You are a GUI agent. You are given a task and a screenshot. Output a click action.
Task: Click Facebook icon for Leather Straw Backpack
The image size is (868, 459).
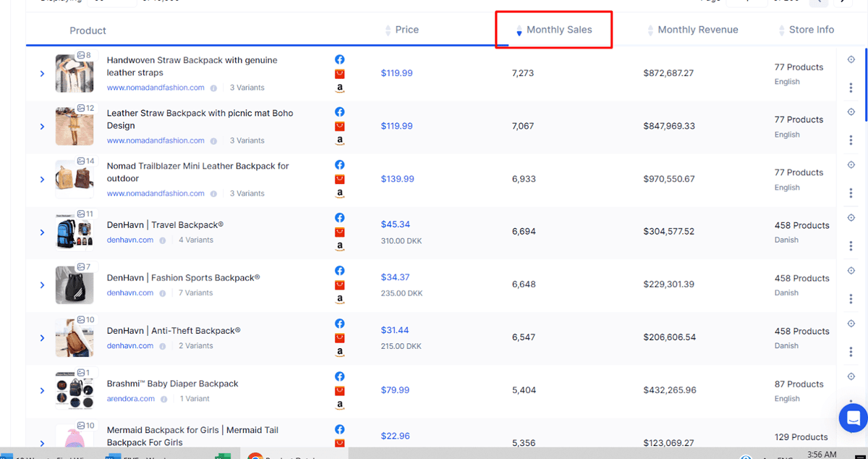tap(339, 112)
